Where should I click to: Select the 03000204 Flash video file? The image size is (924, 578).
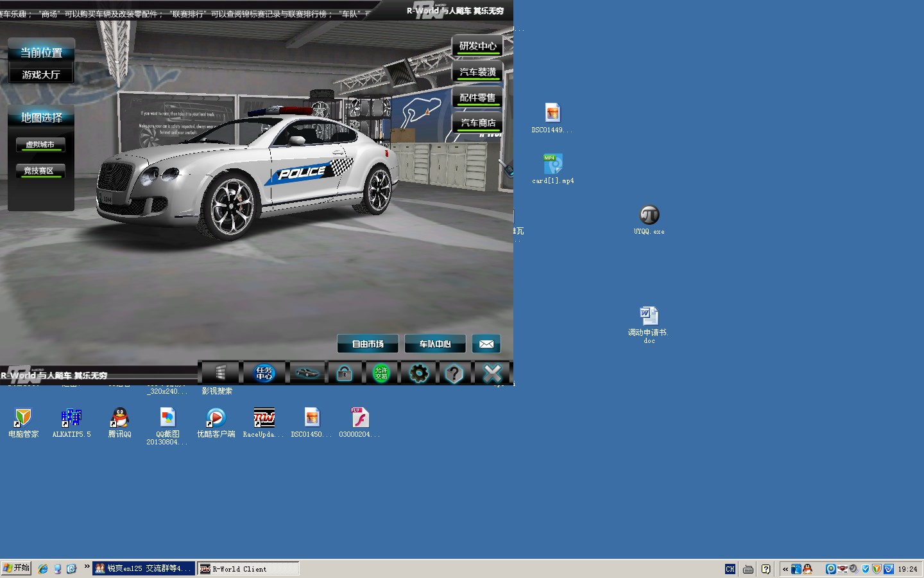tap(360, 423)
